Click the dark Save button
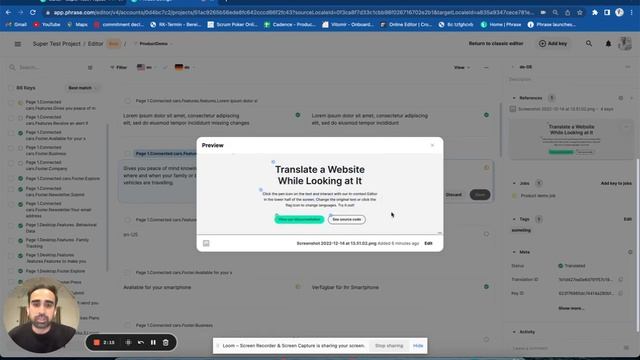This screenshot has width=640, height=360. click(480, 195)
